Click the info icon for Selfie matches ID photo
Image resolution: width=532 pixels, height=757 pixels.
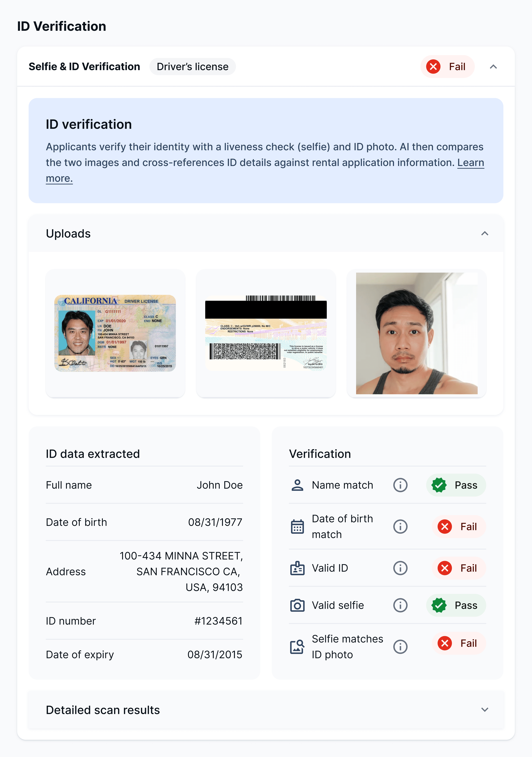(400, 647)
